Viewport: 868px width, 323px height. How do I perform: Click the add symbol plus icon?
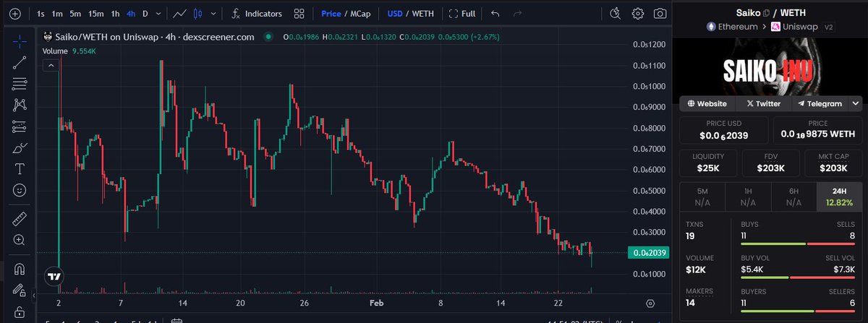[16, 13]
